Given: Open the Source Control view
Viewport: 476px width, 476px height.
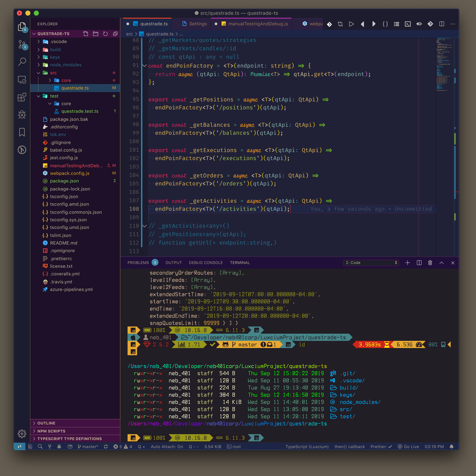Looking at the screenshot, I should (22, 44).
